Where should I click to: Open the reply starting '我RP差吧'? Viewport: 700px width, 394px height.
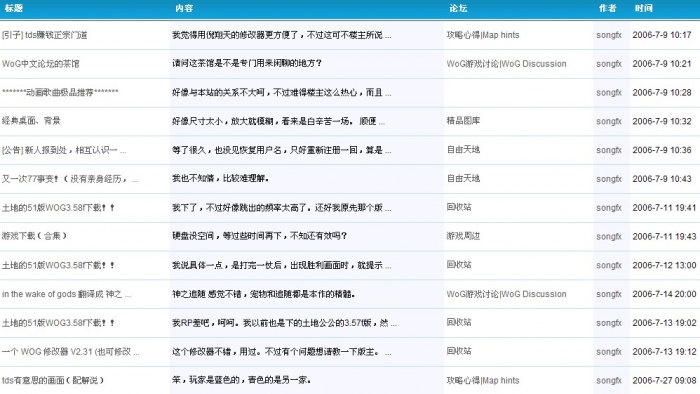click(284, 323)
